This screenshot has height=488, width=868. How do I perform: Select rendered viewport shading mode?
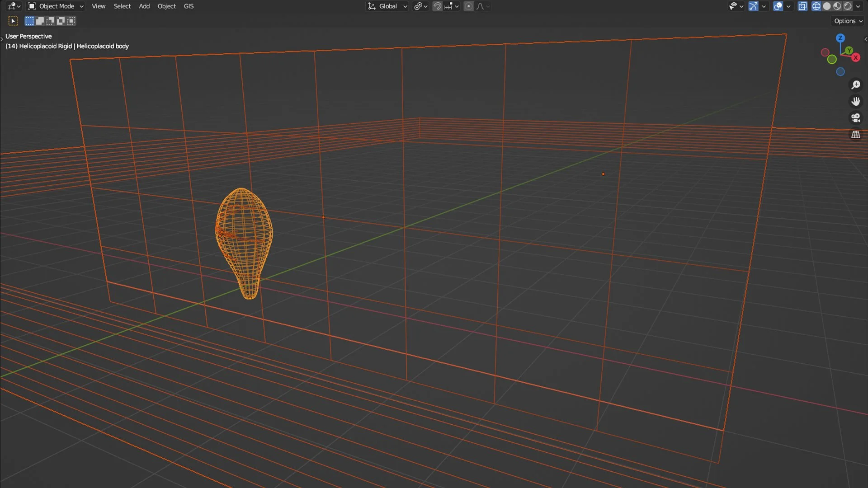(x=848, y=6)
